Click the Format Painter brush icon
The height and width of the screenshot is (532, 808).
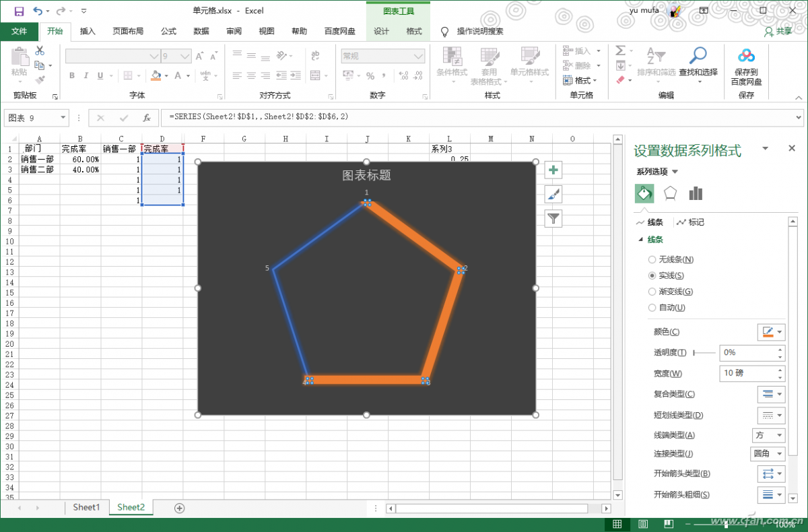pos(40,80)
